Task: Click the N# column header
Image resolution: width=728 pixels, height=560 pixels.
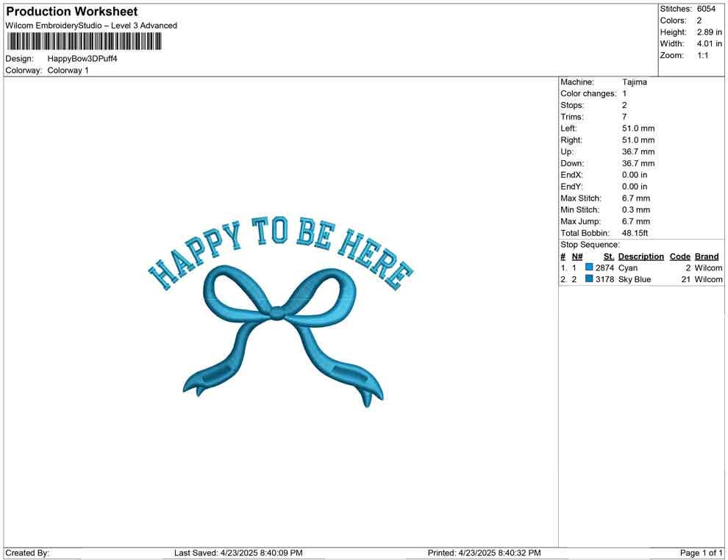Action: (577, 256)
